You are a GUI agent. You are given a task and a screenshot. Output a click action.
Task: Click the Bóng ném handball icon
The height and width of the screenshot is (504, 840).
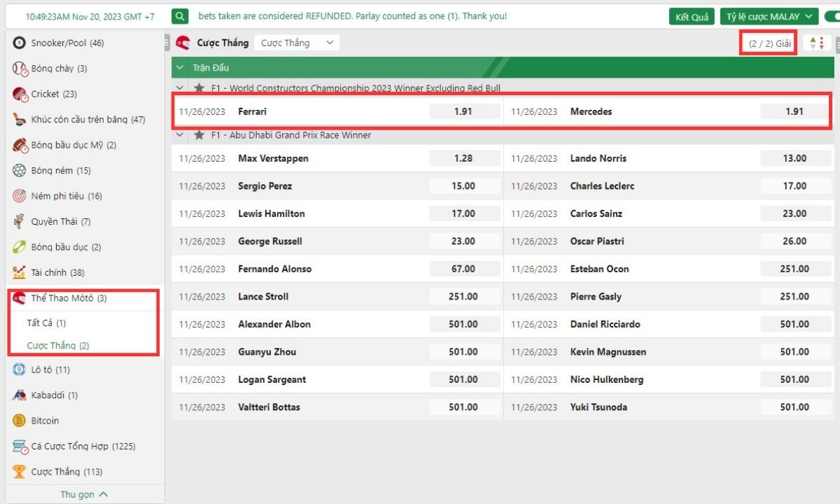(20, 171)
